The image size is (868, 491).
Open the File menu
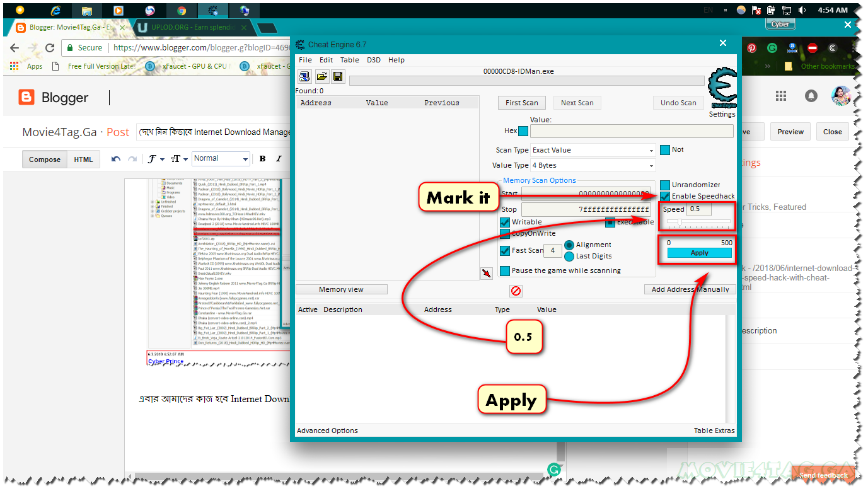click(305, 60)
